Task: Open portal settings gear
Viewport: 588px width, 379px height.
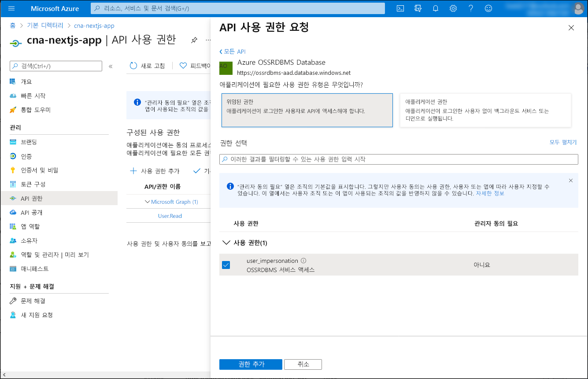Action: tap(453, 8)
